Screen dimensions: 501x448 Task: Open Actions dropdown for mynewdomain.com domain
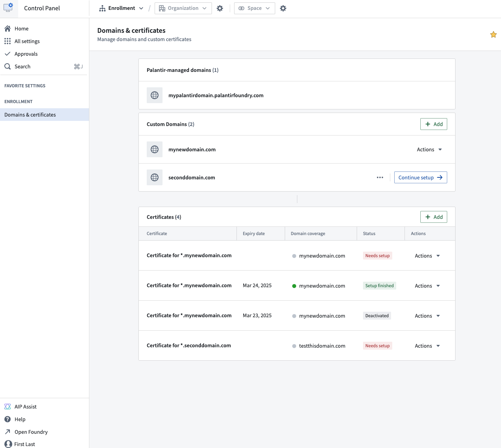(430, 149)
